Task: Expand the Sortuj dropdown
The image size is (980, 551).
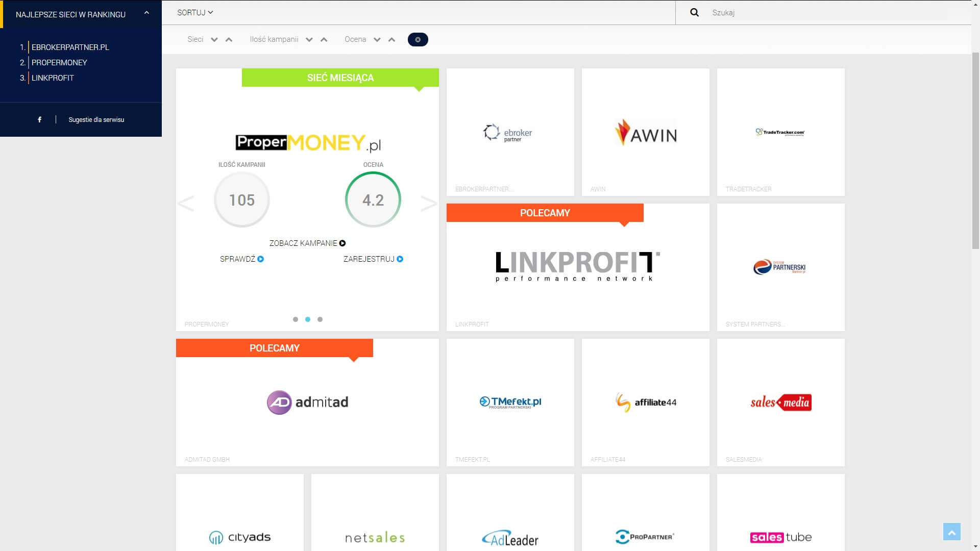Action: pos(195,12)
